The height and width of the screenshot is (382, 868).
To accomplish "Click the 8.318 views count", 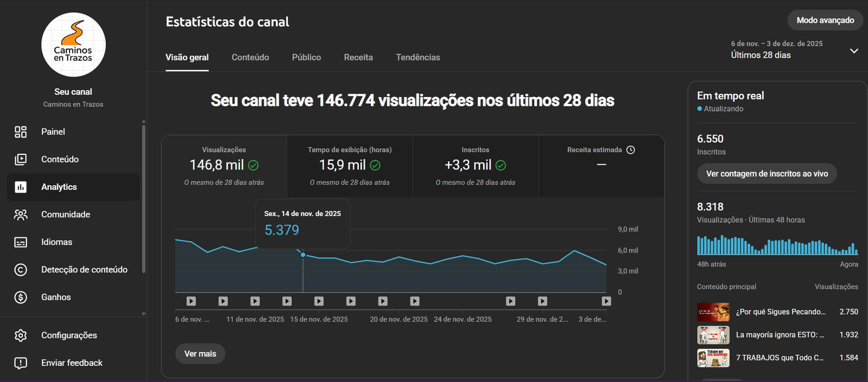I will pyautogui.click(x=710, y=207).
